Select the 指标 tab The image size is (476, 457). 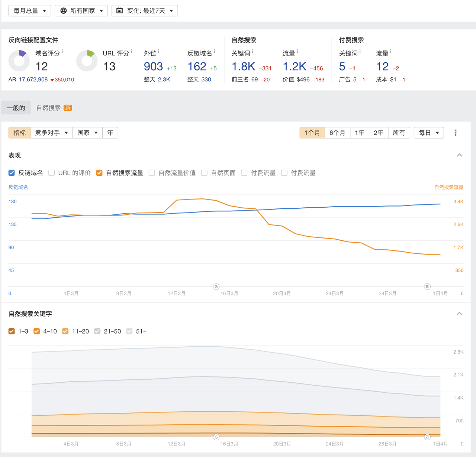click(x=20, y=133)
